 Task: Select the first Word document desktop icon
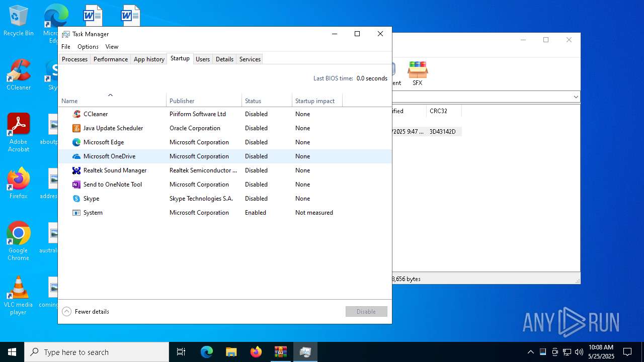pyautogui.click(x=93, y=15)
